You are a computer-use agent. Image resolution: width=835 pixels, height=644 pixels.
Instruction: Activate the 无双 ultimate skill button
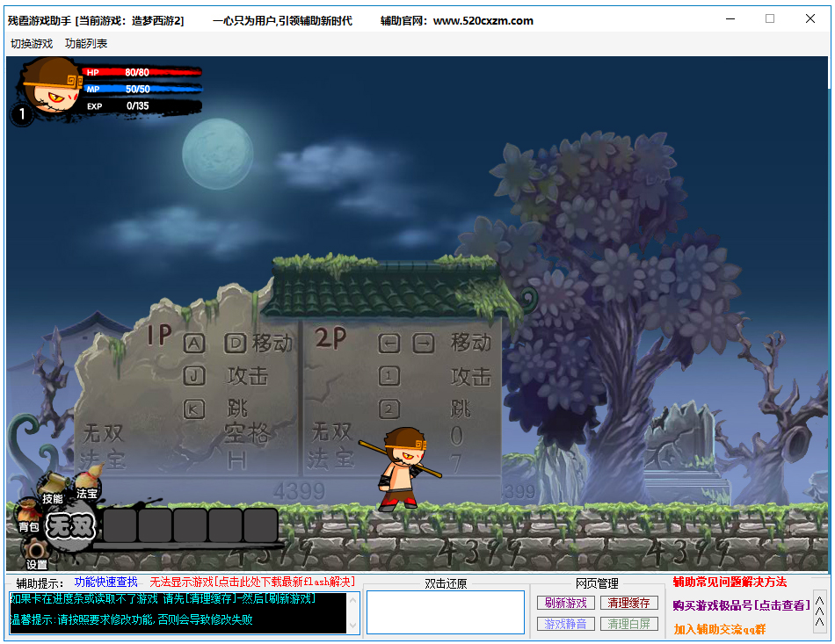pos(71,527)
